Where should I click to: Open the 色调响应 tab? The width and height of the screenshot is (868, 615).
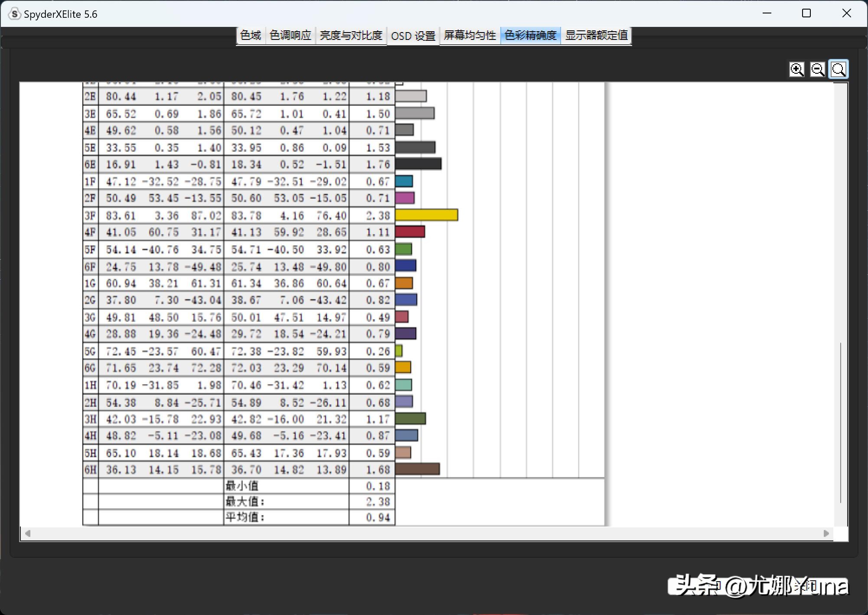(x=290, y=36)
